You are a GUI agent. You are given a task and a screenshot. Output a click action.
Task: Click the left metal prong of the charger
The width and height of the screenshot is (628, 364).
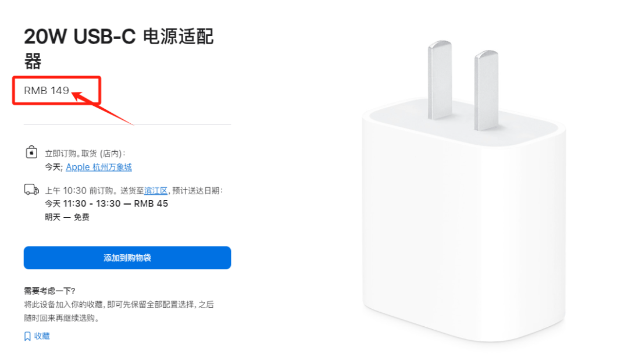440,80
